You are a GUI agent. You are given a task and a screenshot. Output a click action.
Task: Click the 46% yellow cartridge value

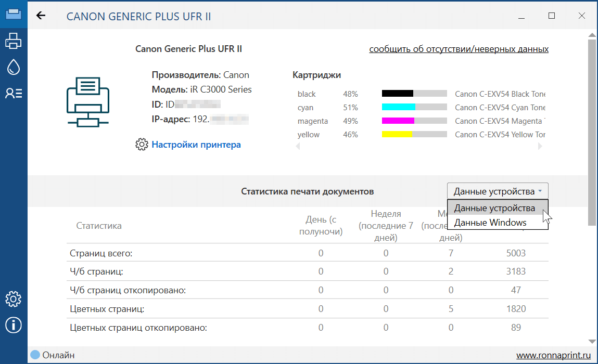[x=350, y=135]
